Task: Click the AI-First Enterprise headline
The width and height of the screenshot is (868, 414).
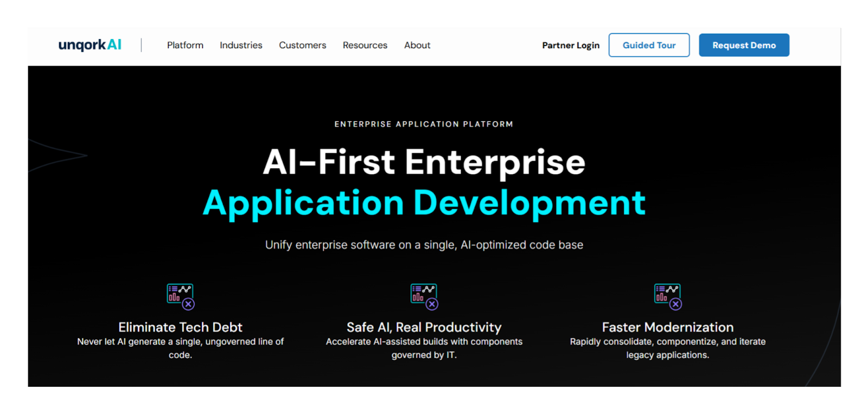Action: click(x=424, y=162)
